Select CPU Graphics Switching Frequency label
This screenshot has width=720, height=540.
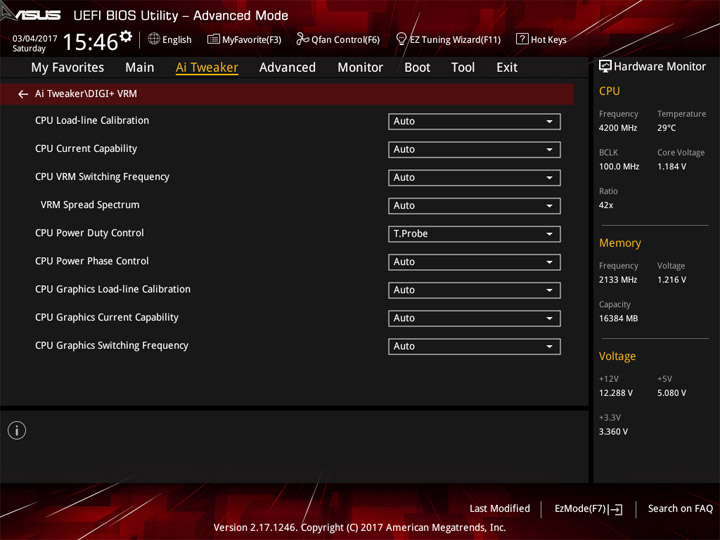click(112, 346)
